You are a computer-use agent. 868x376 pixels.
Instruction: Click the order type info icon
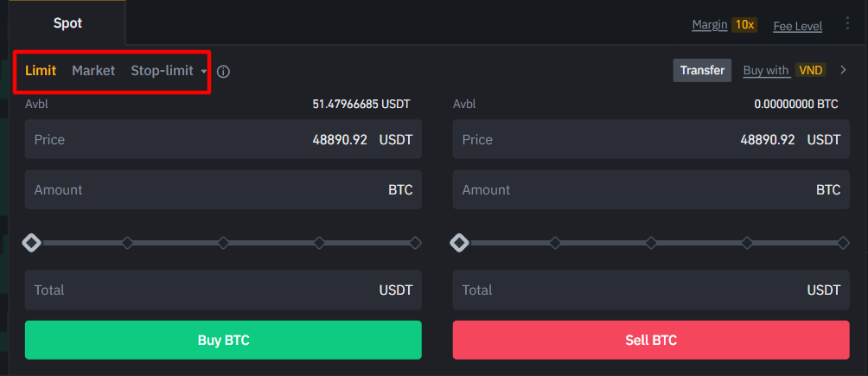pos(223,72)
